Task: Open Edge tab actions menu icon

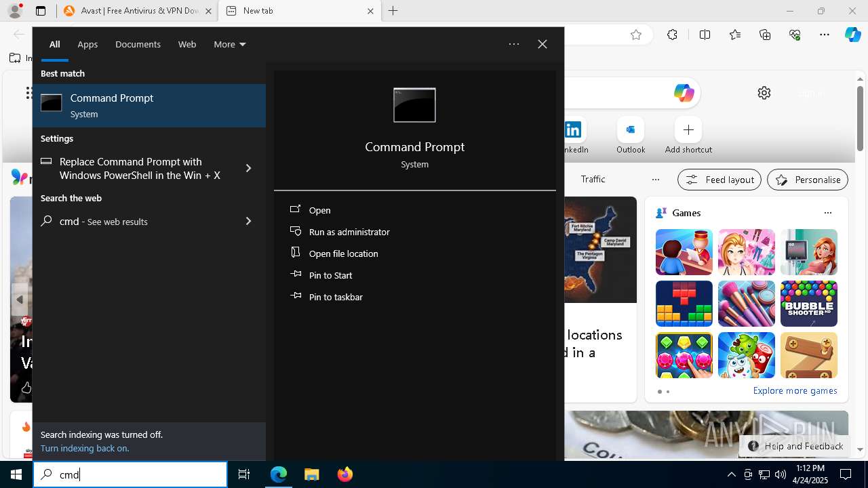Action: 41,11
